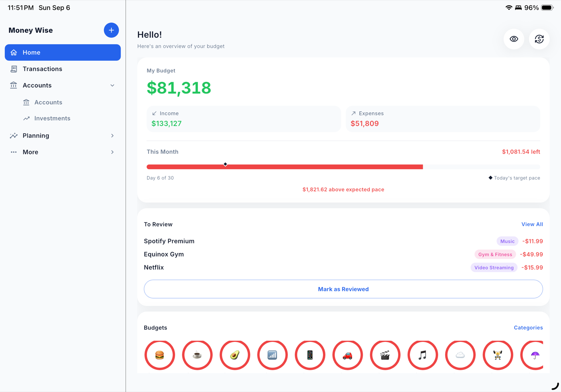Open the cloud storage budget circle
This screenshot has height=392, width=561.
tap(460, 355)
